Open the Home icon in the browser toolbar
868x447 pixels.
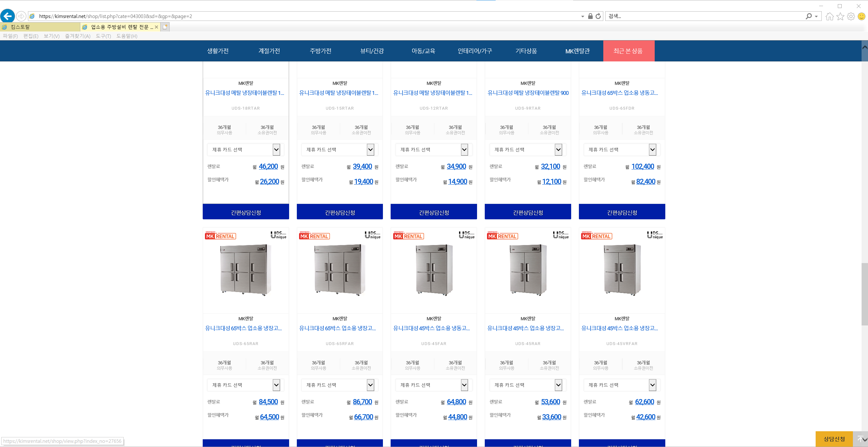[829, 16]
